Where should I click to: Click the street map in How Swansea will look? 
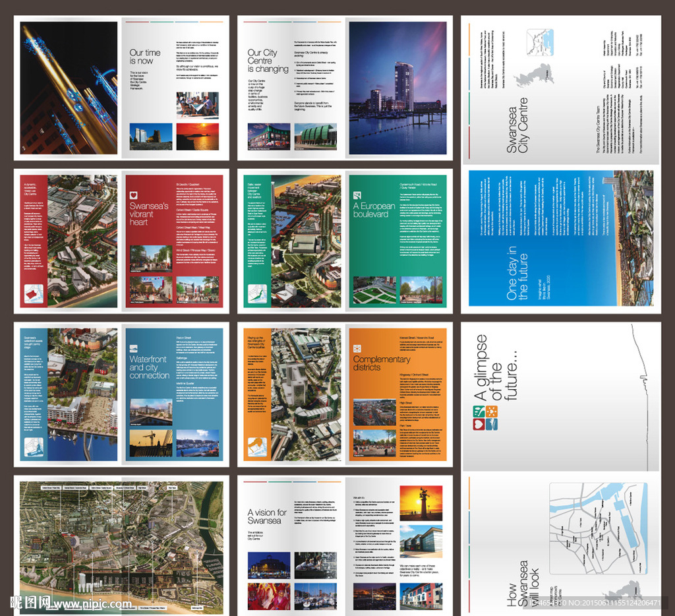click(x=599, y=528)
